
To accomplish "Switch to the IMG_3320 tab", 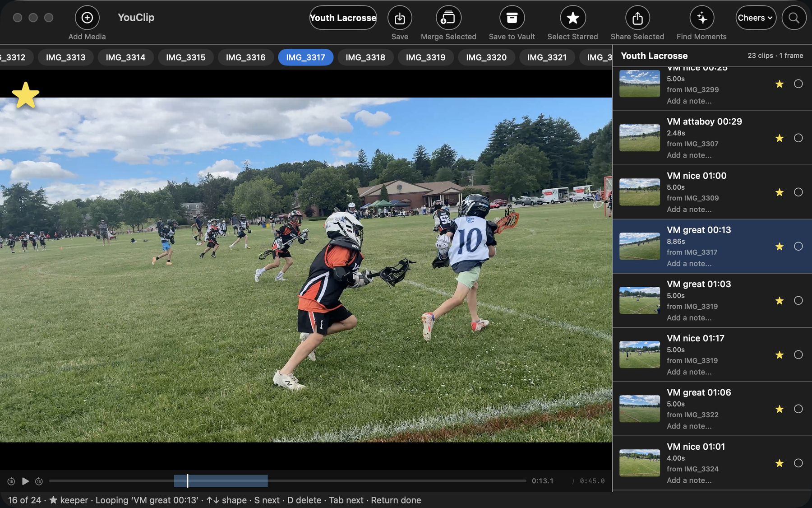I will tap(486, 57).
